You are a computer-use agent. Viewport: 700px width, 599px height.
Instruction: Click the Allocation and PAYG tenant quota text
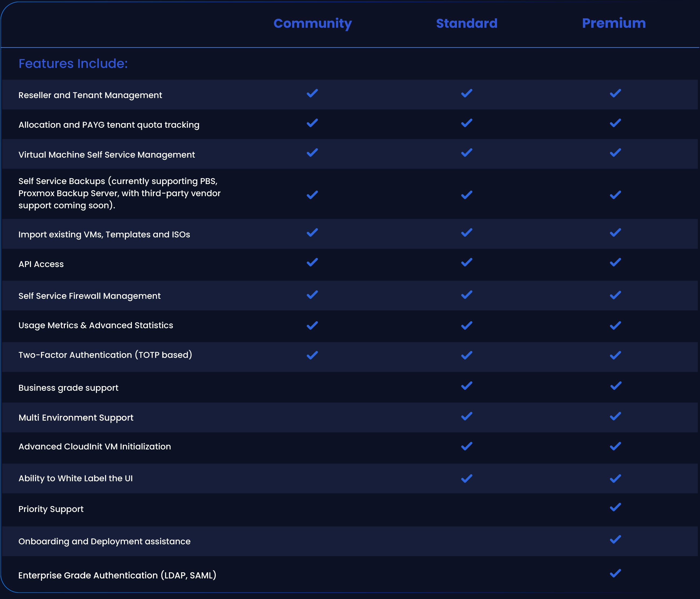pos(109,125)
